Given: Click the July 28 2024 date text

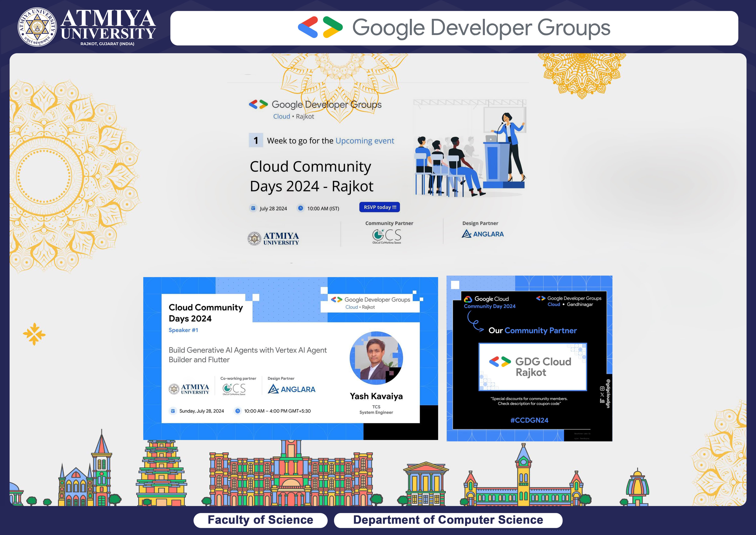Looking at the screenshot, I should (273, 208).
